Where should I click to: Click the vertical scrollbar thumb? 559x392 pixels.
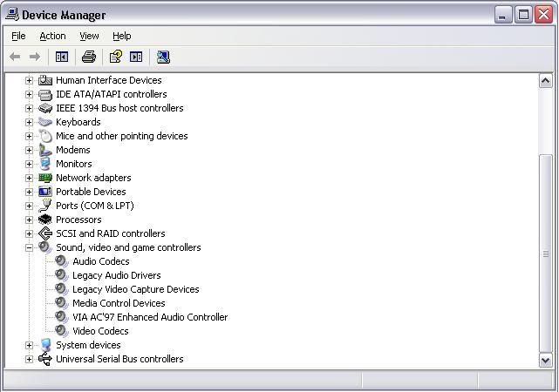point(545,253)
